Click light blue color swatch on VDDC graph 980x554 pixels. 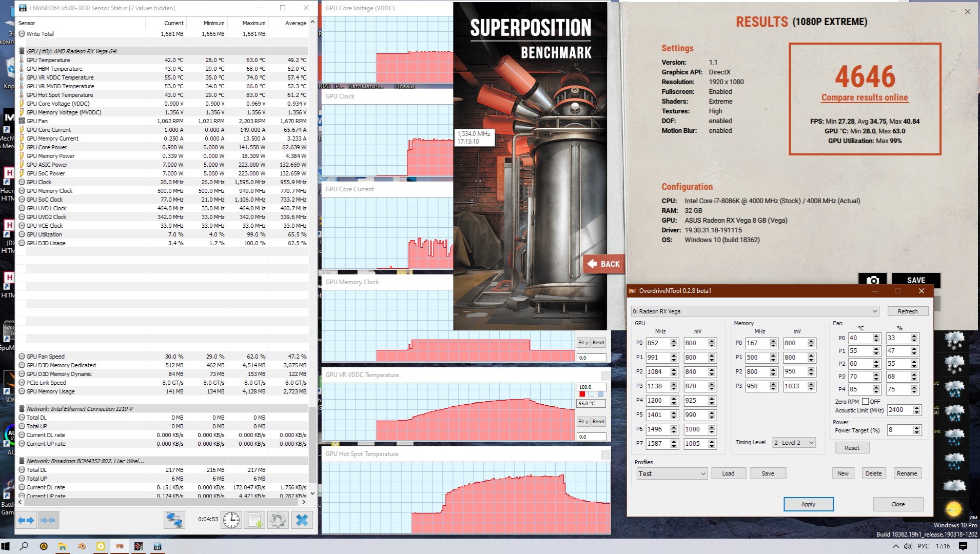[x=591, y=394]
